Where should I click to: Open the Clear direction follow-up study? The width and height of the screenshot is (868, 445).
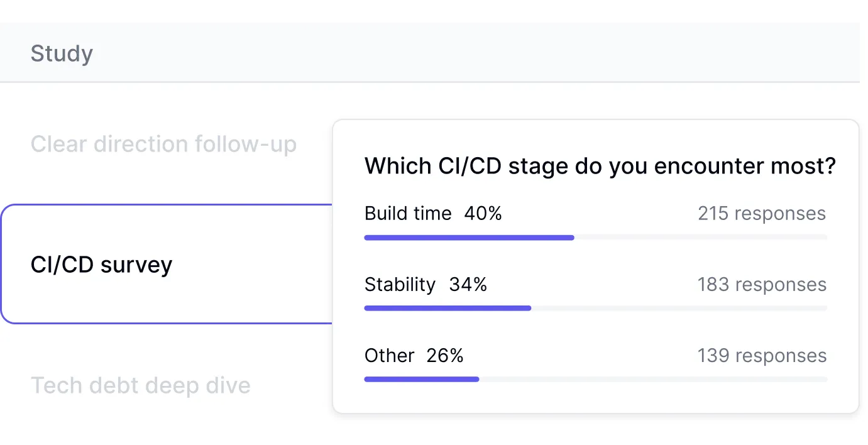(163, 145)
